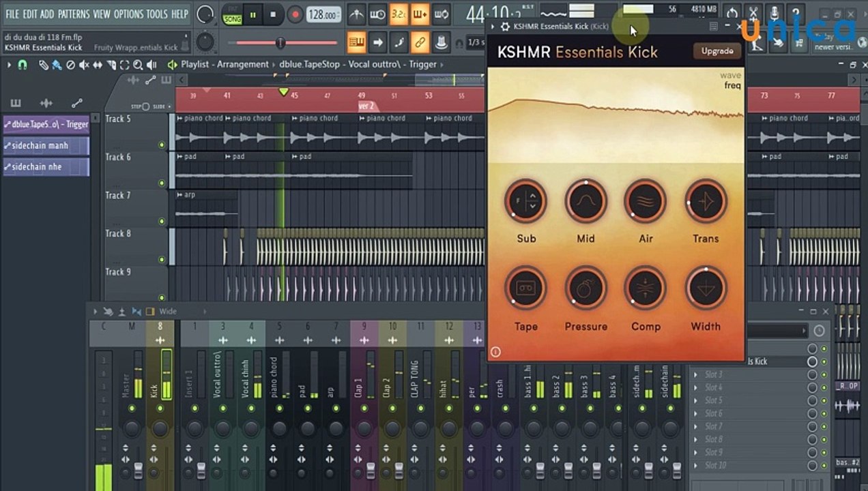Switch spectrum display to wave
The image size is (868, 491).
click(x=730, y=76)
